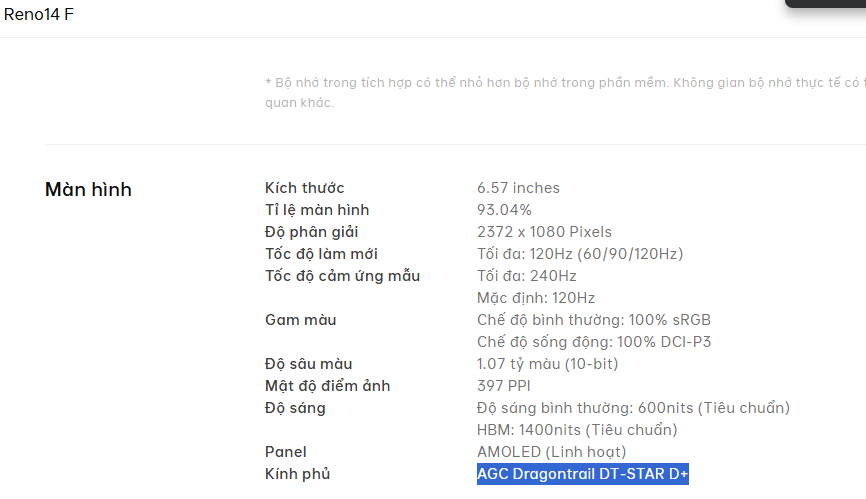This screenshot has height=499, width=866.
Task: Click the HBM: 1400nits brightness line
Action: tap(577, 430)
